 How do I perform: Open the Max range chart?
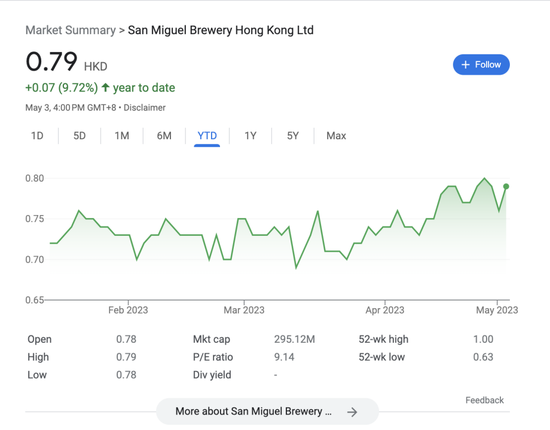click(336, 136)
